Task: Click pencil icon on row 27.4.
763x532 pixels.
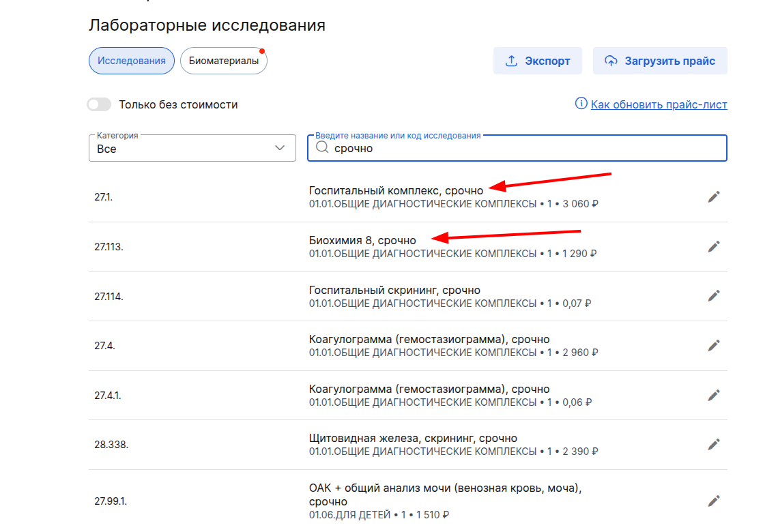Action: coord(714,345)
